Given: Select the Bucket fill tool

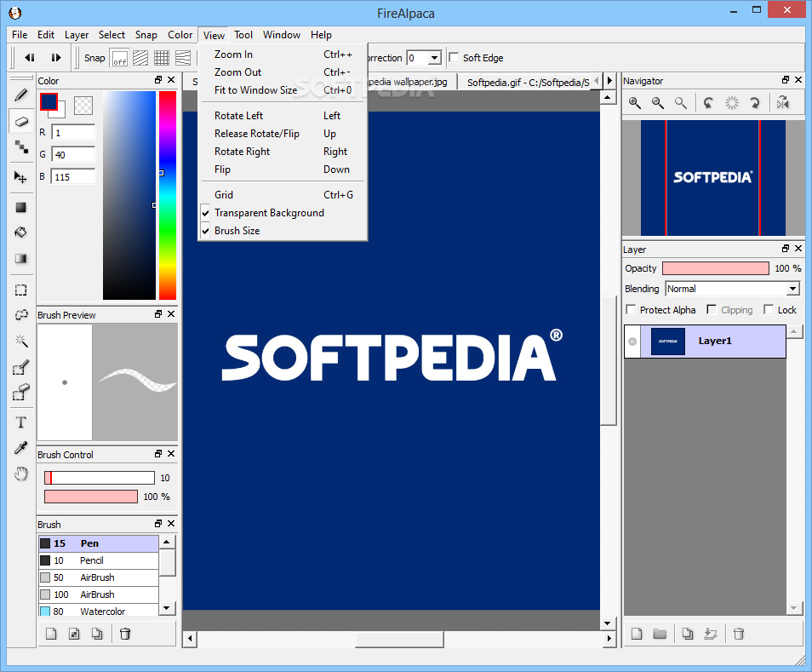Looking at the screenshot, I should (20, 233).
